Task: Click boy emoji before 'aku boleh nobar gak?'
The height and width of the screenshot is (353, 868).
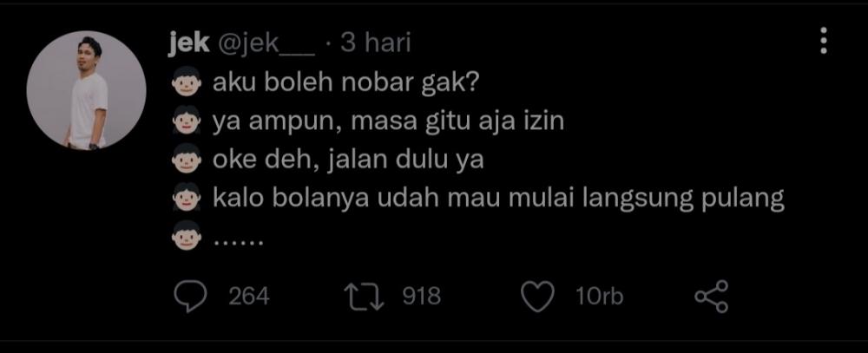Action: point(186,82)
